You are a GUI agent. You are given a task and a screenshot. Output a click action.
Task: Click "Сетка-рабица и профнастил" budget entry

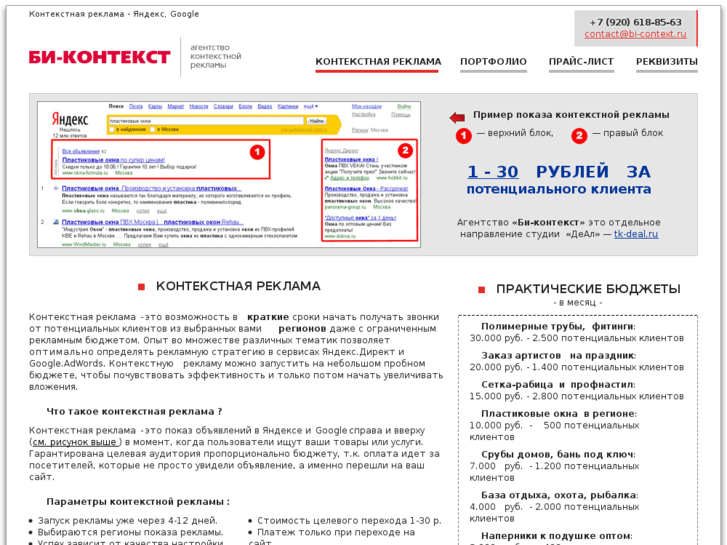[558, 385]
